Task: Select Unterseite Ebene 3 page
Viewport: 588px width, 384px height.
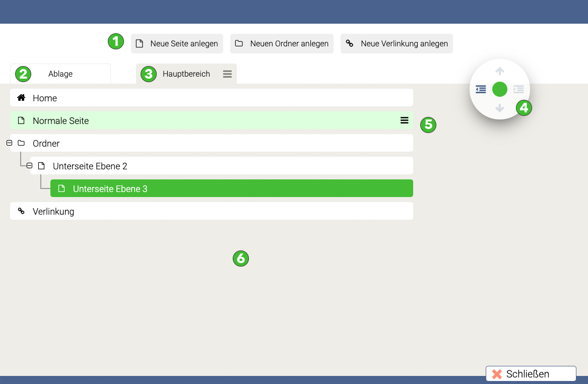Action: coord(232,188)
